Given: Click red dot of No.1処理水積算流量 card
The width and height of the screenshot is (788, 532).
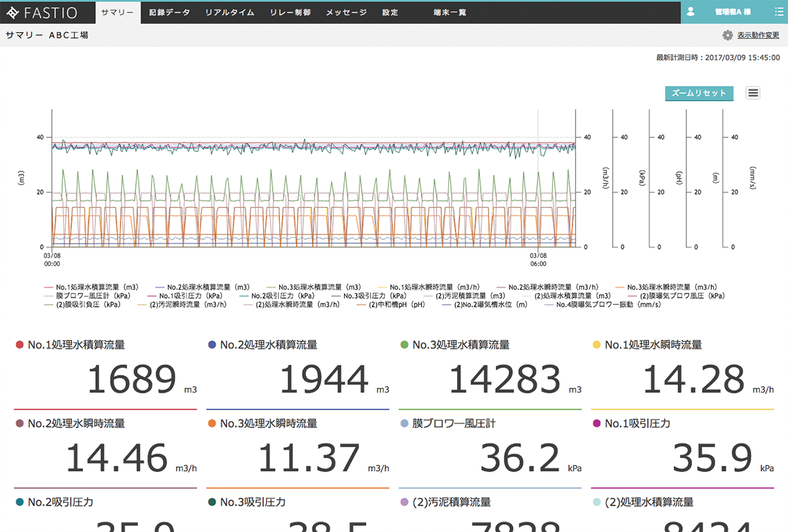Looking at the screenshot, I should (19, 345).
